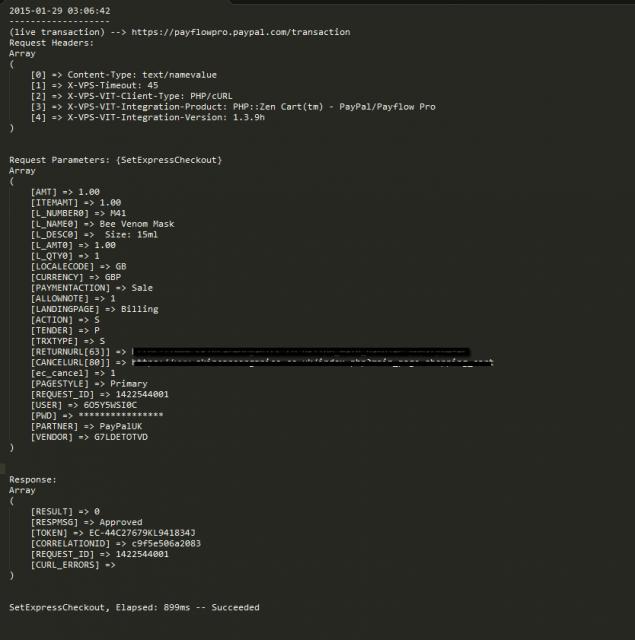This screenshot has width=635, height=640.
Task: Click the LANDINGPAGE Billing line
Action: tap(94, 309)
